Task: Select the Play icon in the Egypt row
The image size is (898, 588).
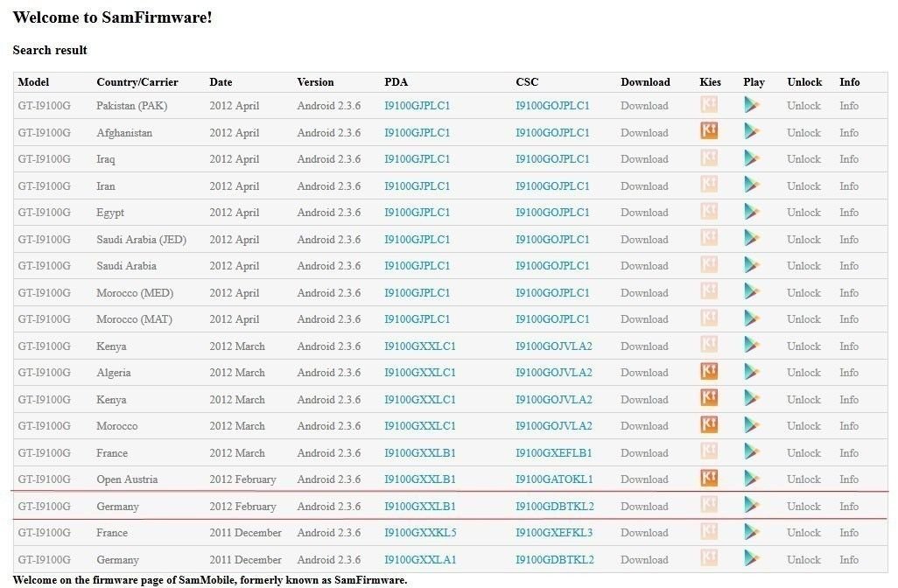Action: click(751, 212)
